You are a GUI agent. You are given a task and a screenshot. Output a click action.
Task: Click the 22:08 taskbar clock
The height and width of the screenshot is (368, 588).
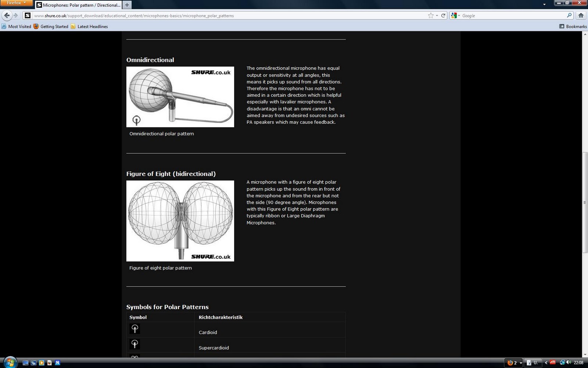(x=578, y=363)
